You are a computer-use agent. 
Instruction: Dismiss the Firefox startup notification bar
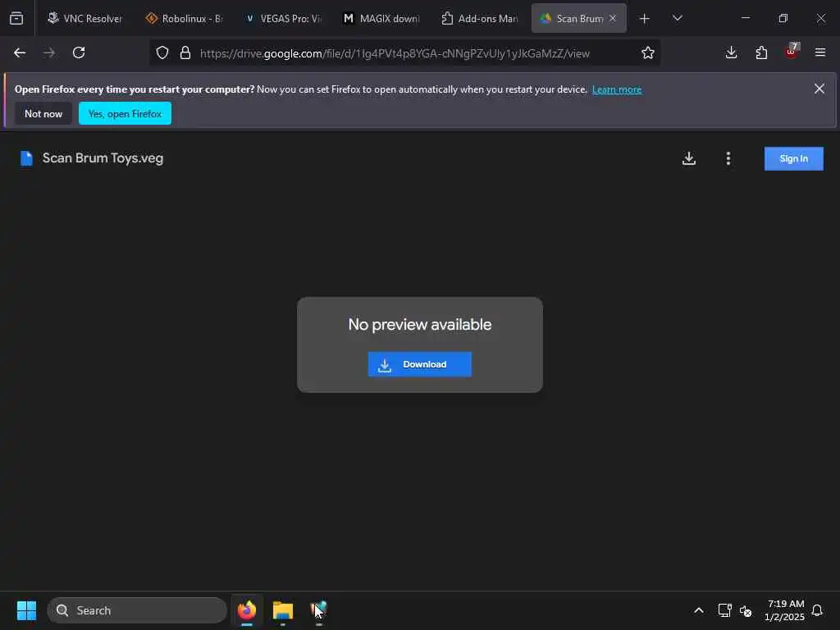pyautogui.click(x=819, y=89)
